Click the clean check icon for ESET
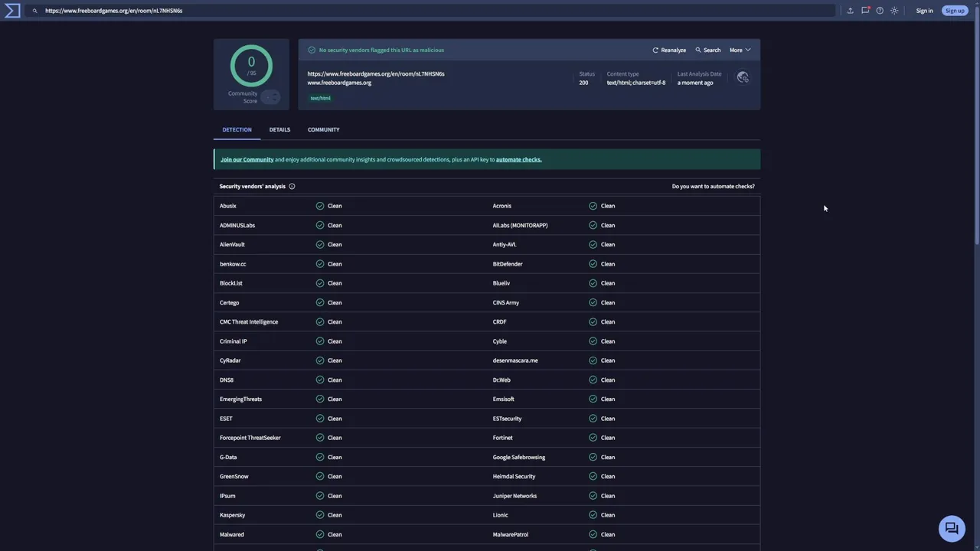The image size is (980, 551). (320, 419)
